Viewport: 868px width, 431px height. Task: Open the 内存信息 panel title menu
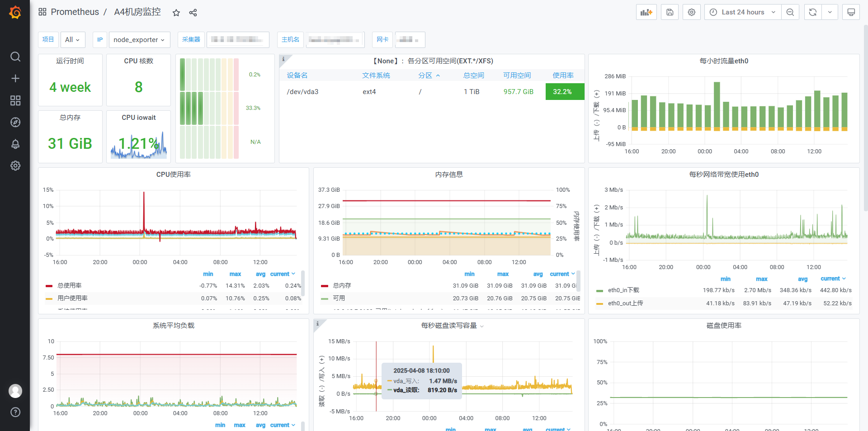[449, 175]
